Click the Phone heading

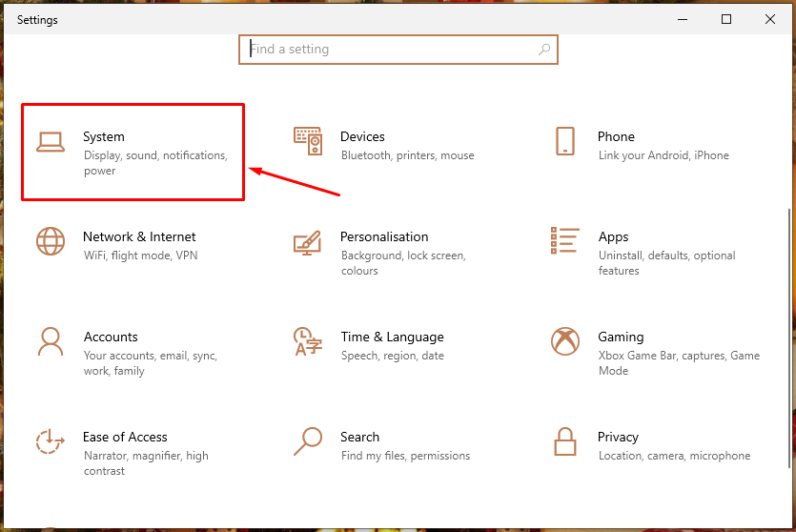[616, 136]
